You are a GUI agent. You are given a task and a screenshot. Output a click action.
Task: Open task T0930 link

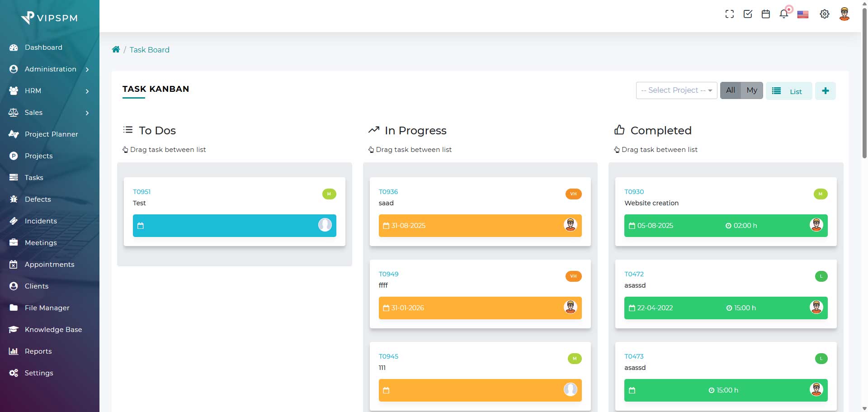coord(634,192)
